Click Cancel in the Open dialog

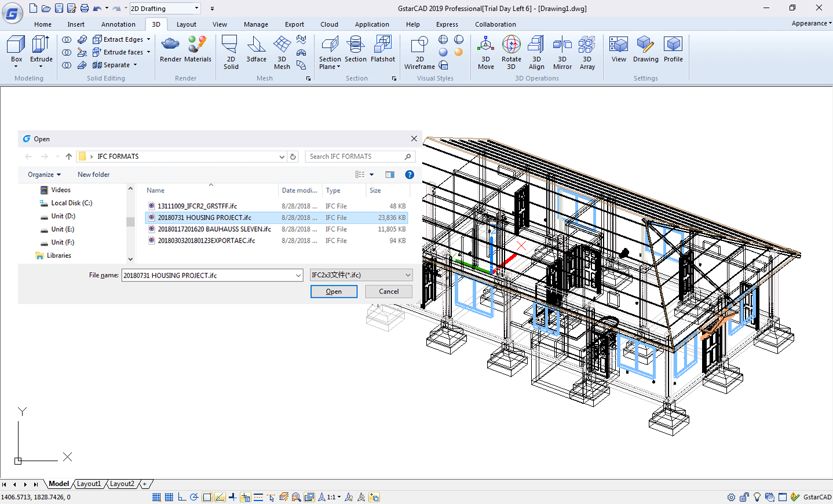tap(388, 291)
